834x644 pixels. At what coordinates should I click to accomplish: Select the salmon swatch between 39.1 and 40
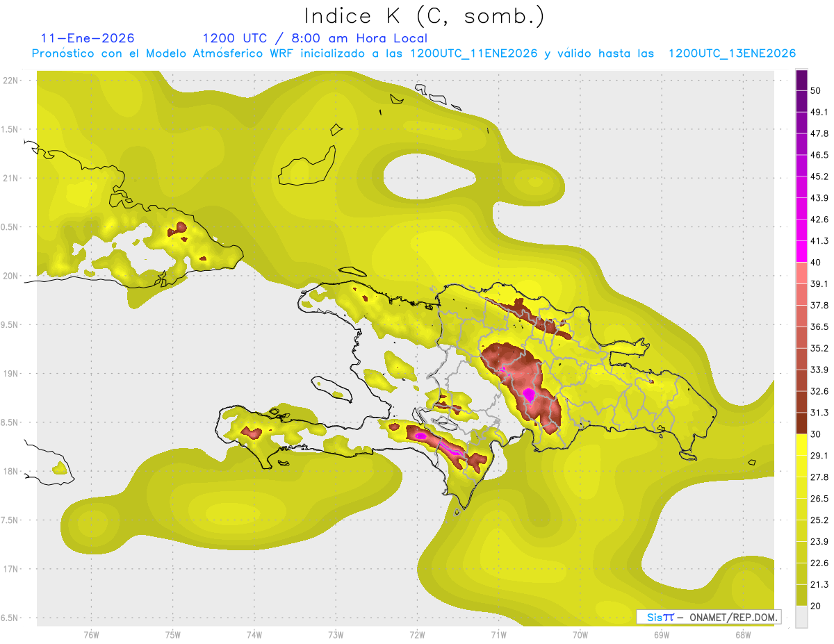[x=801, y=273]
